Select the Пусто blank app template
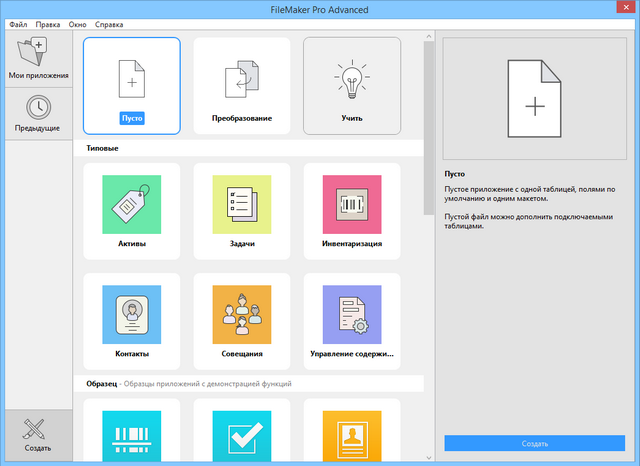 [x=132, y=85]
